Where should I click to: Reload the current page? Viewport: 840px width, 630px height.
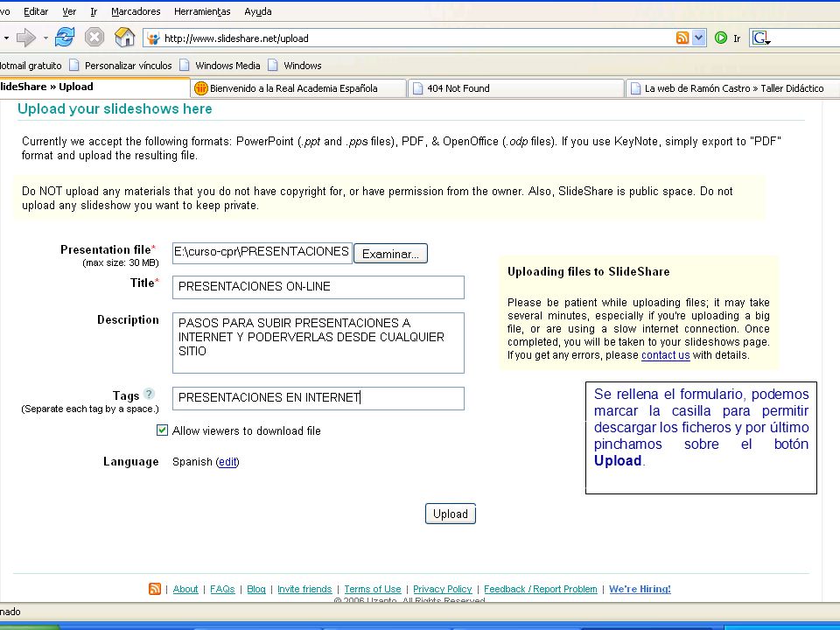tap(65, 38)
